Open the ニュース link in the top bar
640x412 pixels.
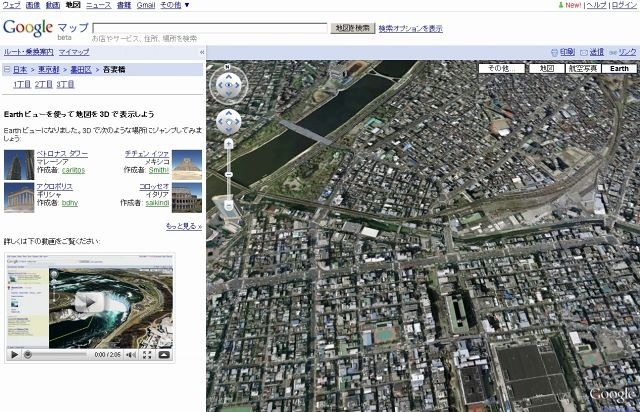click(98, 5)
